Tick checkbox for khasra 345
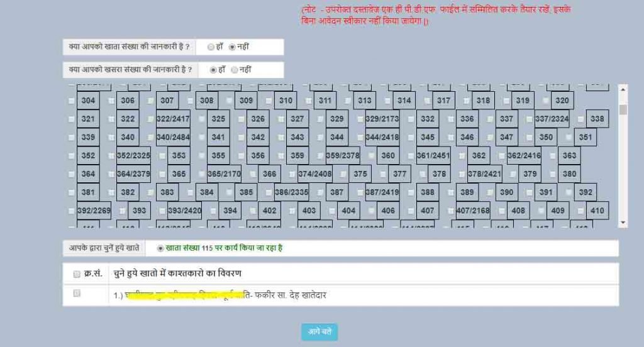This screenshot has height=347, width=644. click(x=411, y=137)
